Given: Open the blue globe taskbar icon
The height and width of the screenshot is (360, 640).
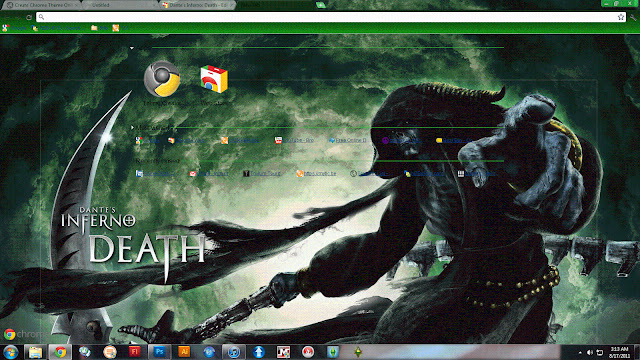Looking at the screenshot, I should point(209,352).
